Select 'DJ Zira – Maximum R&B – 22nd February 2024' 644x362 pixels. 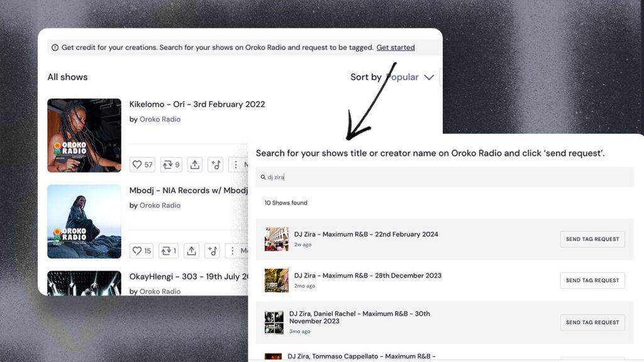(x=366, y=234)
